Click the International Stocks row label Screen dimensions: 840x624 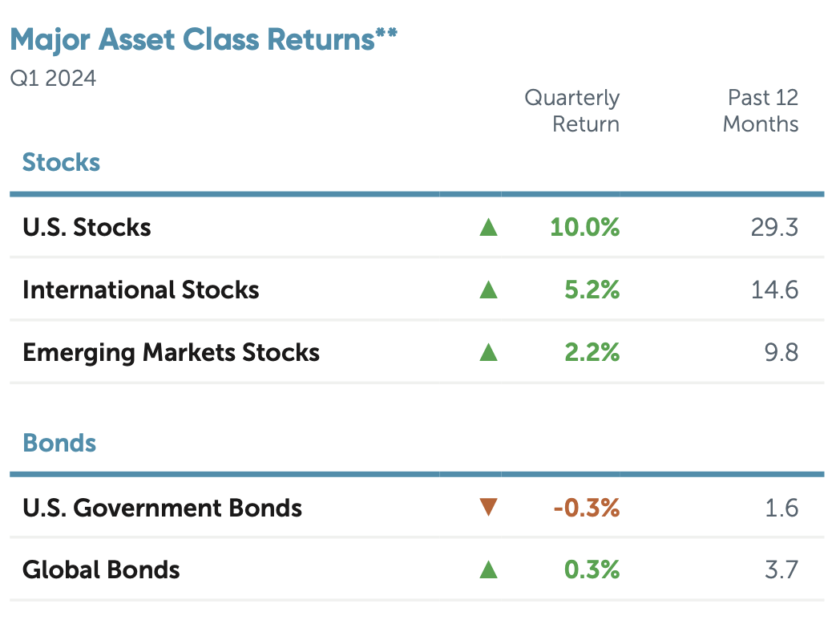(x=141, y=290)
